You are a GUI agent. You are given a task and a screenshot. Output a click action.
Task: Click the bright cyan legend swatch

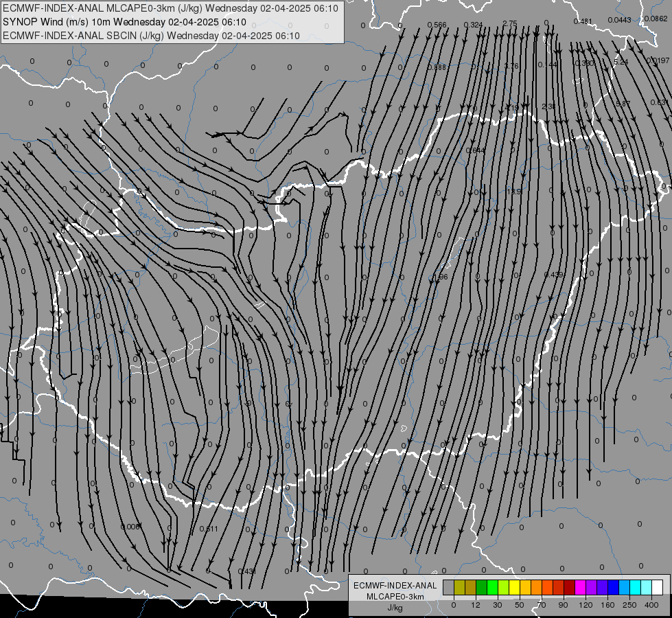[x=636, y=587]
